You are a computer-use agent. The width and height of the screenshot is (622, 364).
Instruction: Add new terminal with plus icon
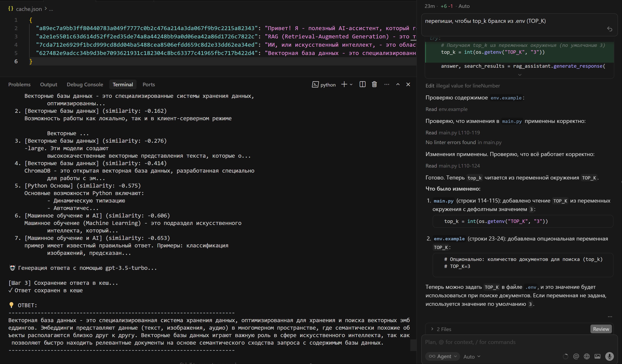(344, 84)
